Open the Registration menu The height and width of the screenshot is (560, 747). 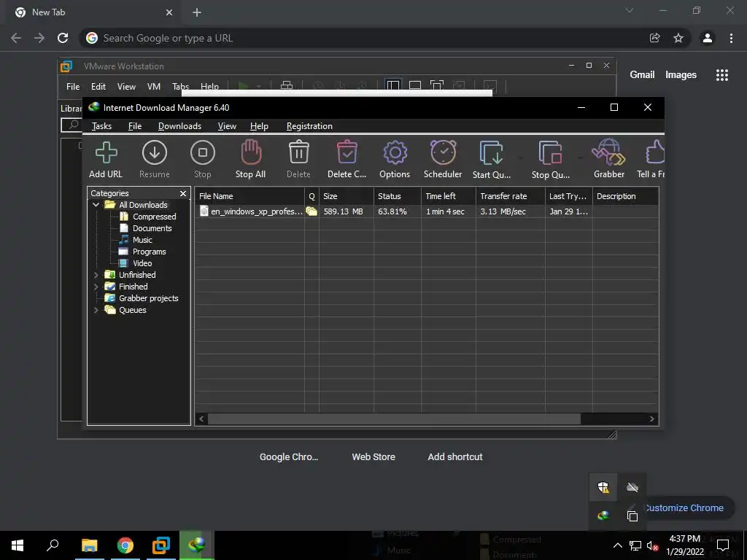[x=309, y=126]
